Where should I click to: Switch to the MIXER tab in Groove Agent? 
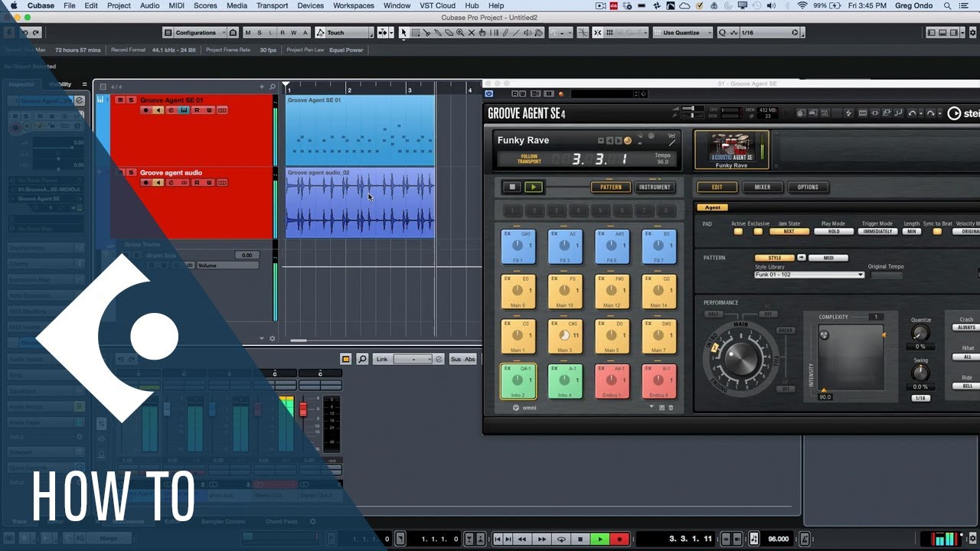pyautogui.click(x=763, y=187)
